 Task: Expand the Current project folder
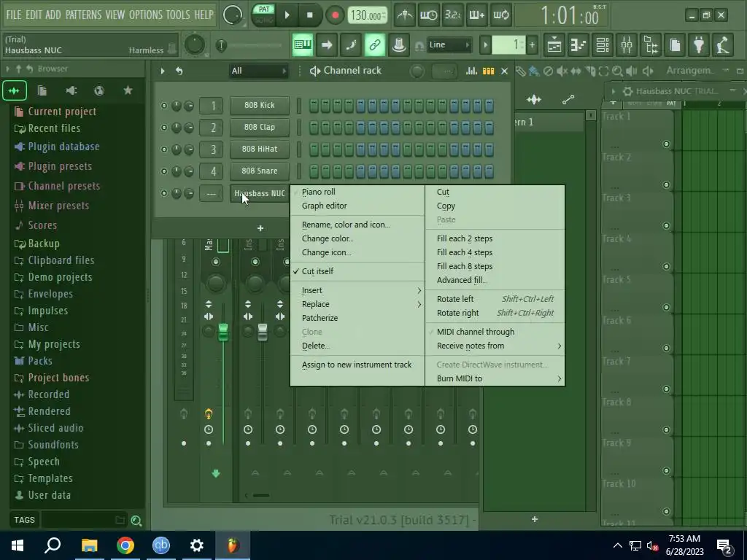pos(62,112)
